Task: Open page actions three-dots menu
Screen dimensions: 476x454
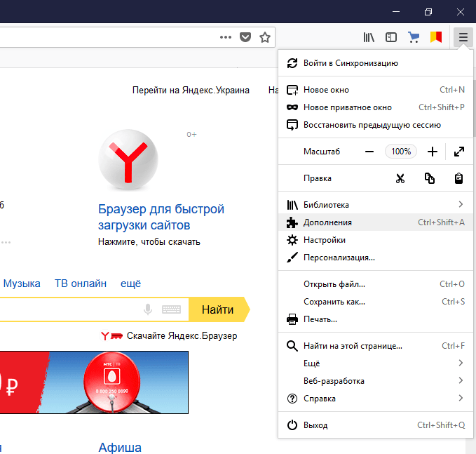Action: [226, 37]
